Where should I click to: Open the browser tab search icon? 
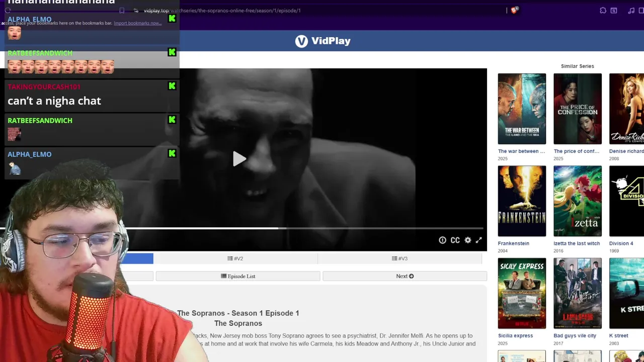614,11
